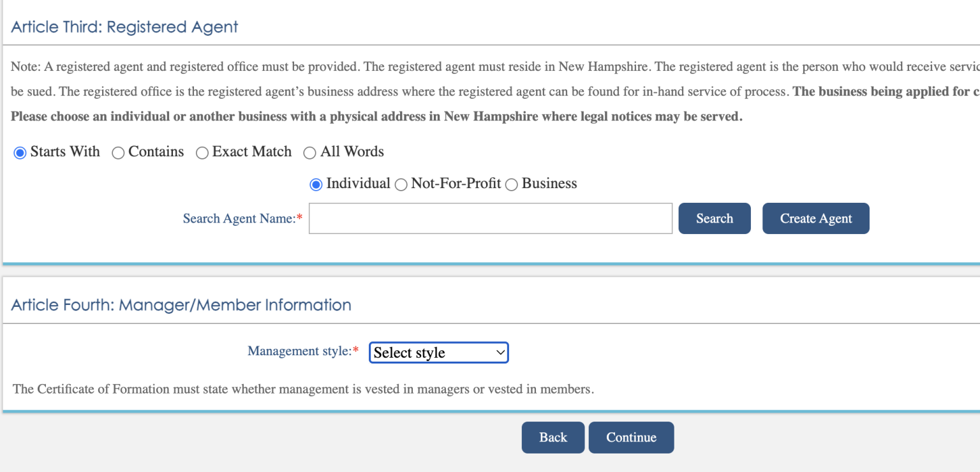This screenshot has height=472, width=980.
Task: Click the Certificate of Formation note text
Action: coord(303,389)
